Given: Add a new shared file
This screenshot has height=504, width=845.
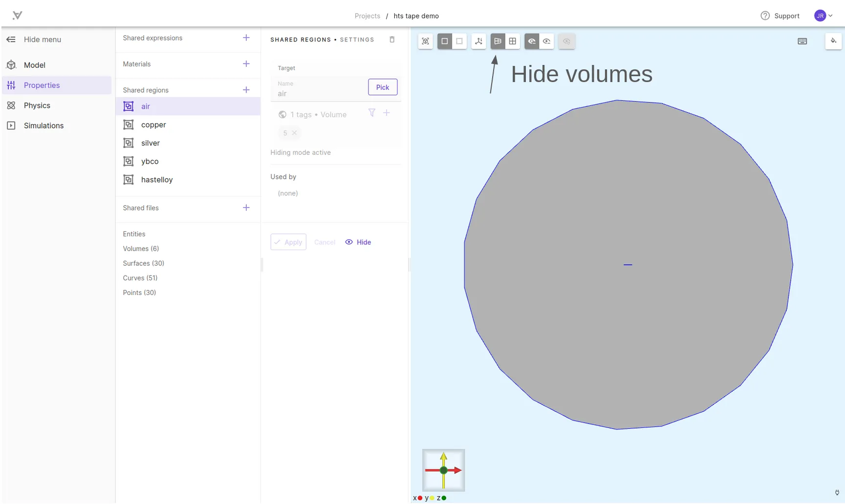Looking at the screenshot, I should [x=246, y=208].
